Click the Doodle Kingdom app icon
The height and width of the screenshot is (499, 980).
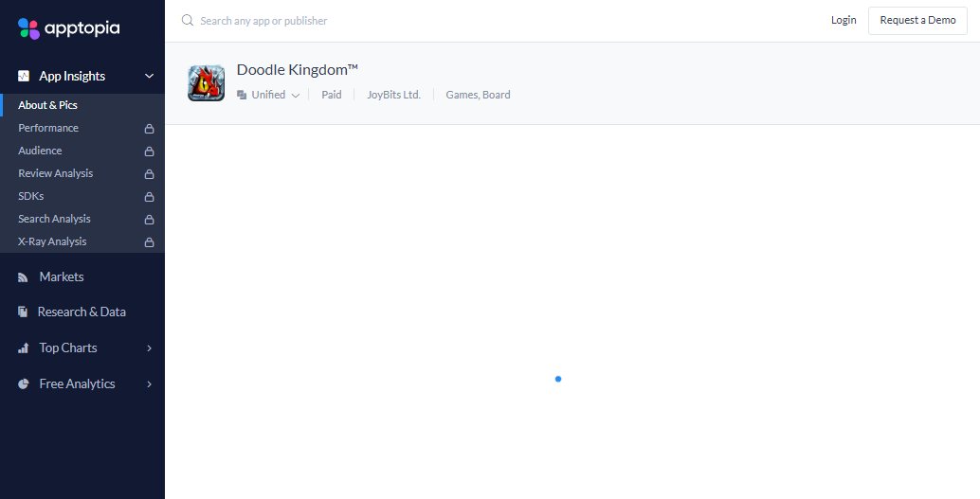pos(207,82)
